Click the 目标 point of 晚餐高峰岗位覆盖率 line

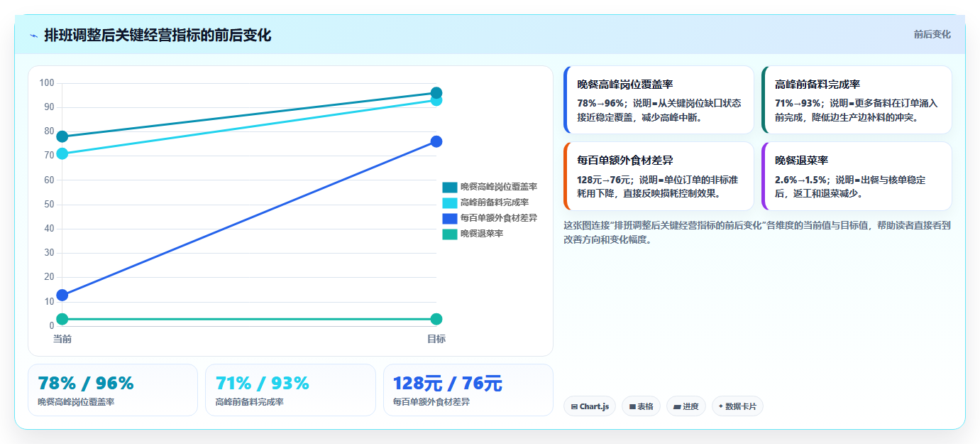point(436,93)
